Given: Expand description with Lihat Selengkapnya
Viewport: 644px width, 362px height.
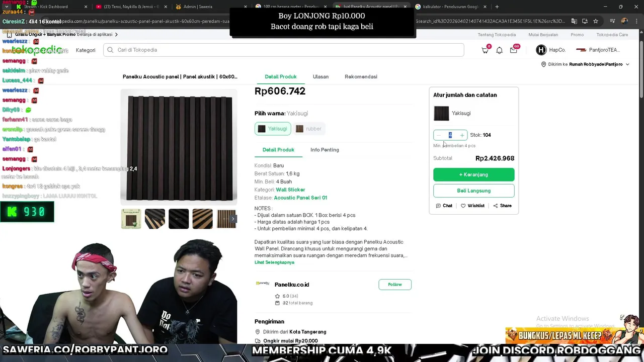Looking at the screenshot, I should 274,262.
